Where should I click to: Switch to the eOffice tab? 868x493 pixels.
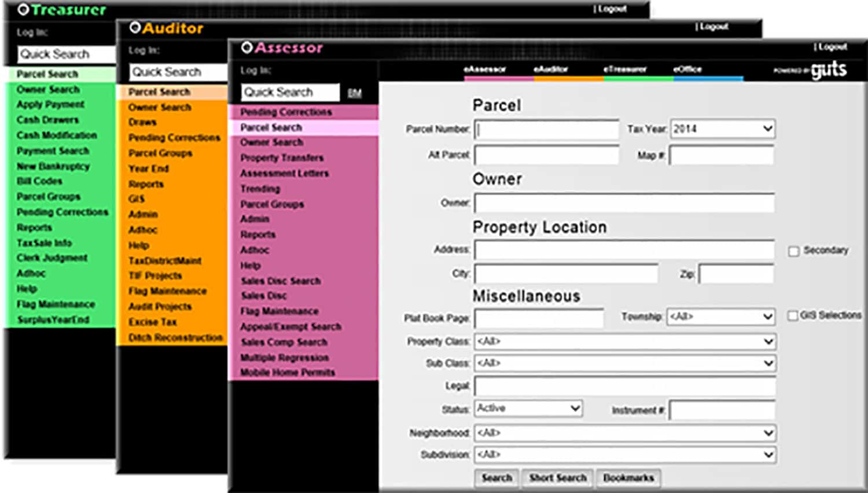pyautogui.click(x=687, y=69)
